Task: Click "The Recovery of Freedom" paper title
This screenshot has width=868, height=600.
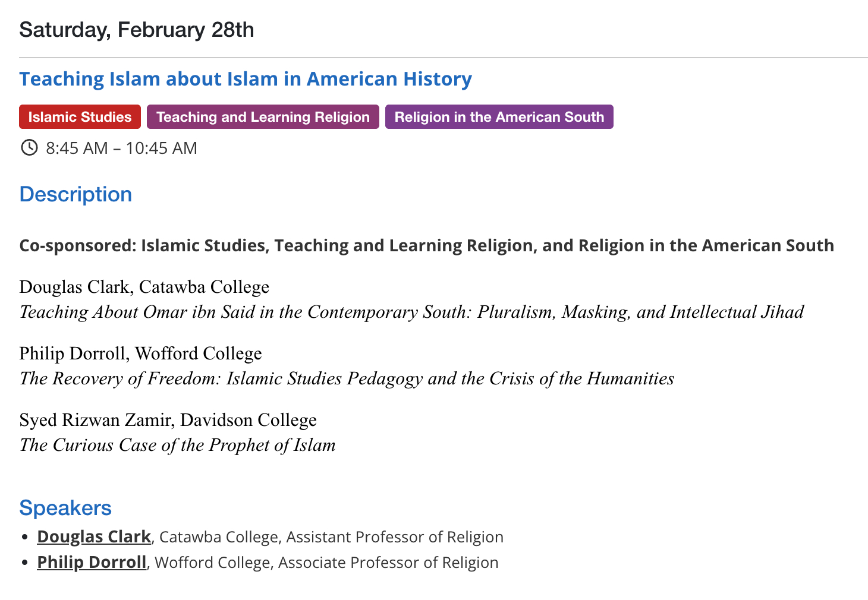Action: click(347, 378)
